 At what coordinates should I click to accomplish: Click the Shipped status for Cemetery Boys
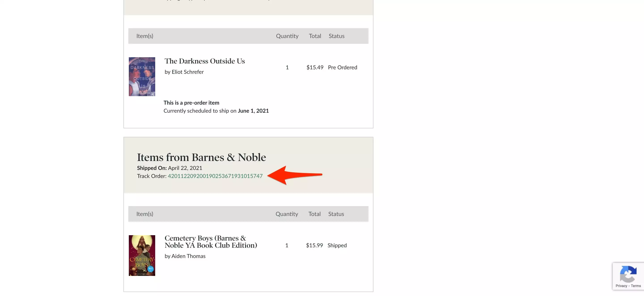[x=337, y=245]
